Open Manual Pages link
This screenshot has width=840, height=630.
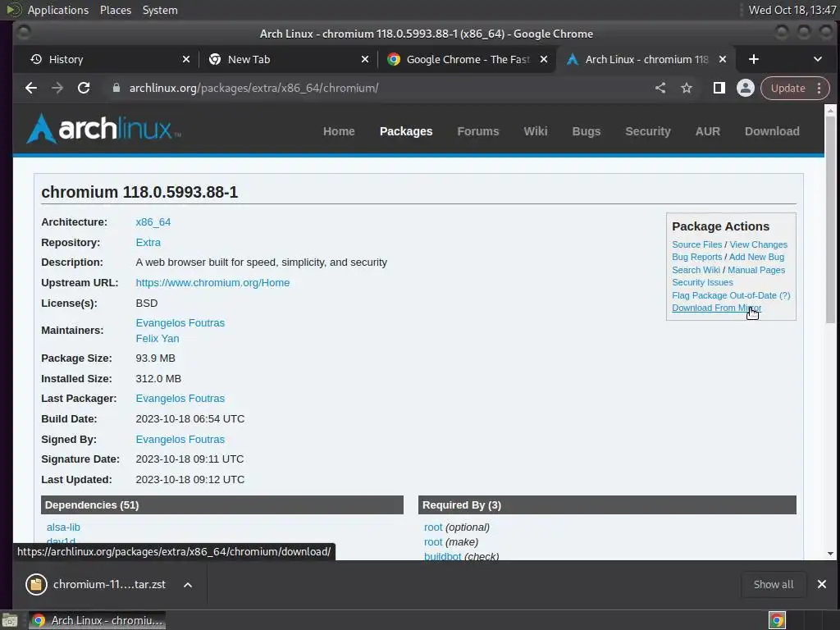click(x=756, y=270)
